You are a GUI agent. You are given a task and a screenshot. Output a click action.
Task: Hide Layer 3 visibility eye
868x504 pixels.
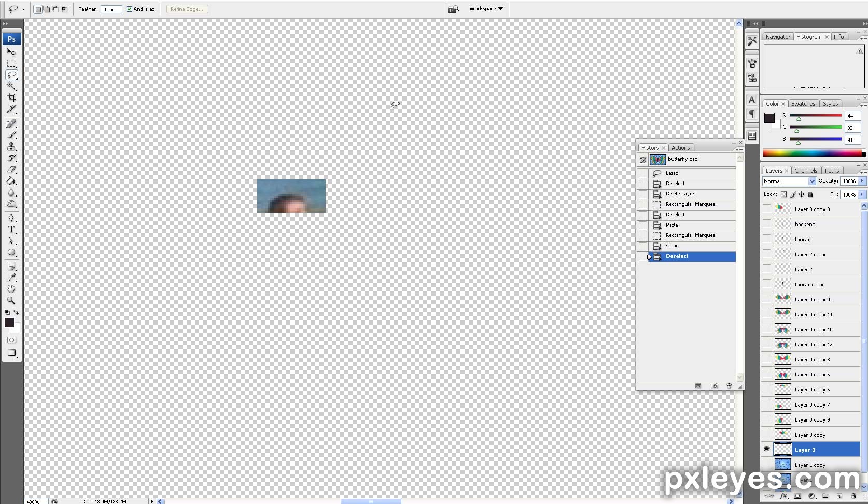pyautogui.click(x=766, y=449)
